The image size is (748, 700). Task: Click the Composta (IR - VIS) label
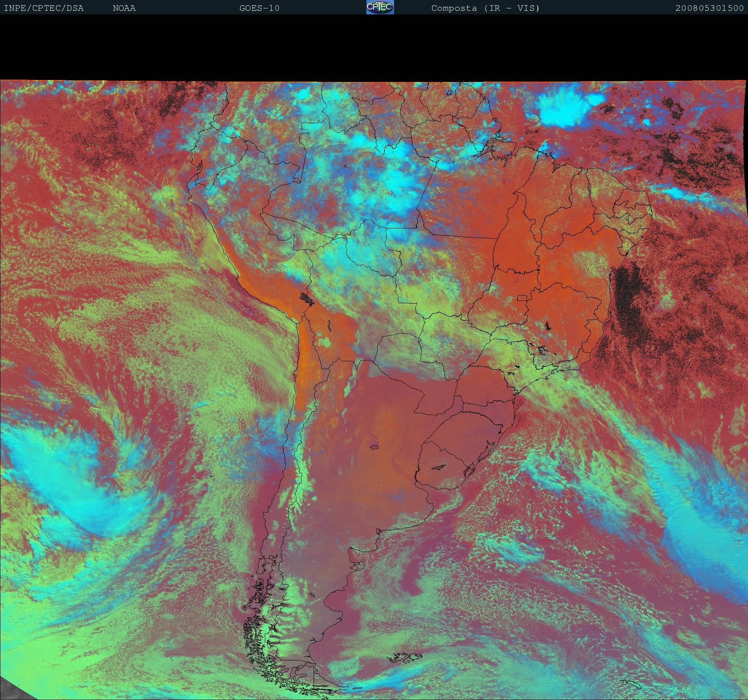486,8
